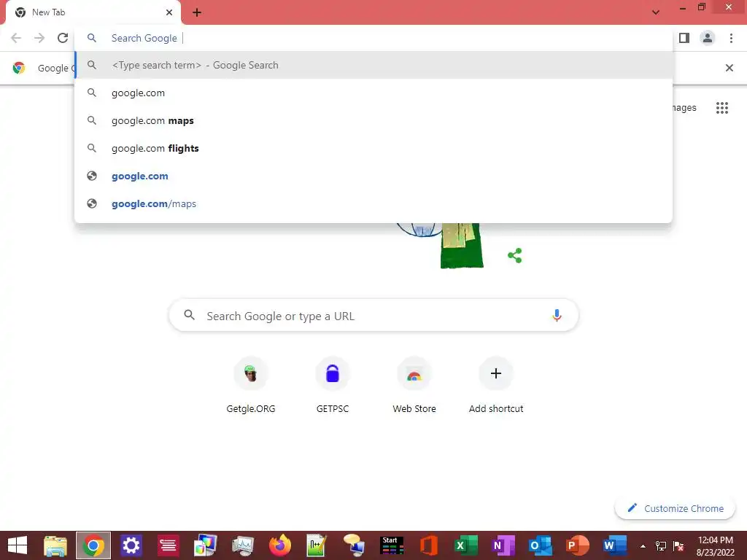Click the Search Google or type a URL box
This screenshot has height=560, width=747.
point(374,315)
